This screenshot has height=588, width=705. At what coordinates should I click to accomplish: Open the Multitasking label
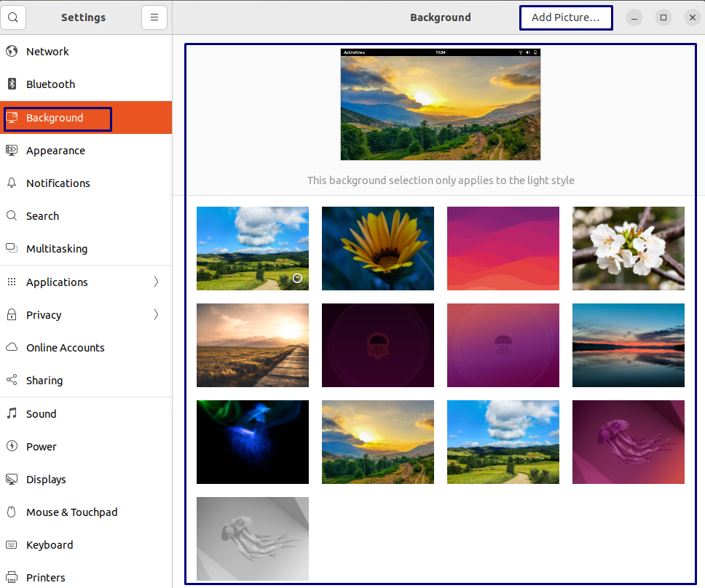point(57,249)
